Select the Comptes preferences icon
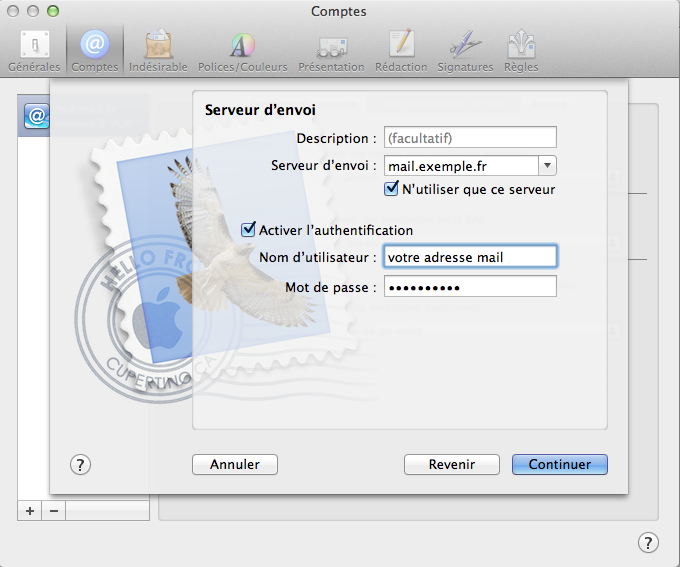The width and height of the screenshot is (680, 567). click(x=95, y=51)
